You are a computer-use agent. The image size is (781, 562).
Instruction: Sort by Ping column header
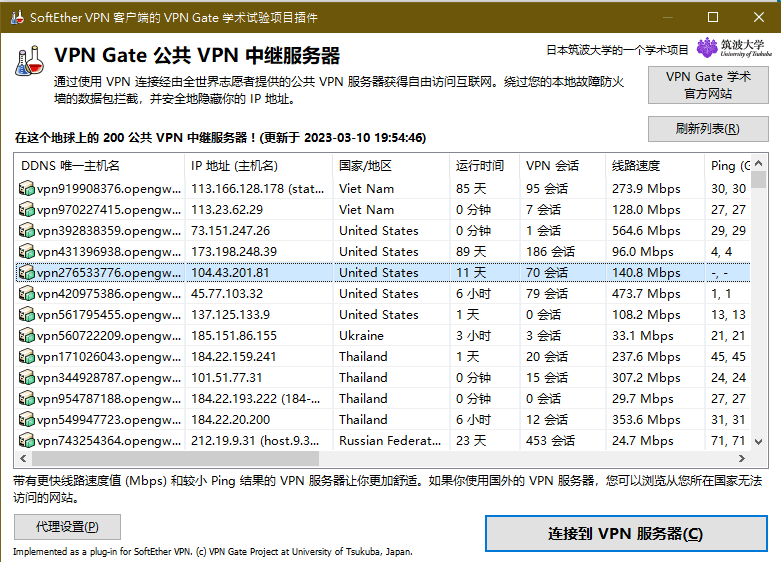pos(728,165)
